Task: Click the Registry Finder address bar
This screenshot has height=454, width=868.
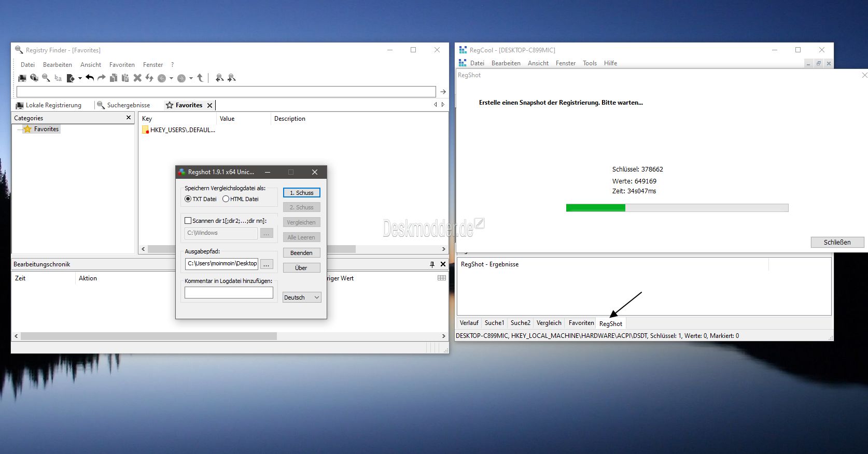Action: coord(226,92)
